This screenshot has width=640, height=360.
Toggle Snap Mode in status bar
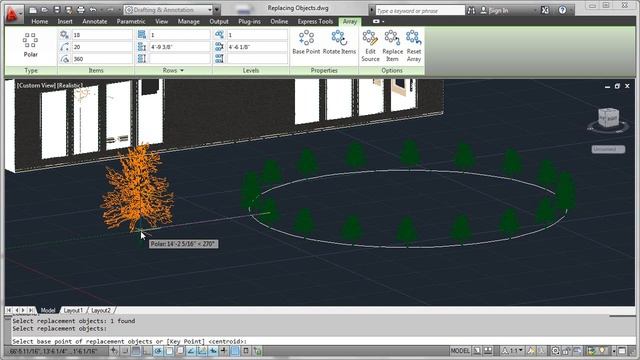point(125,351)
